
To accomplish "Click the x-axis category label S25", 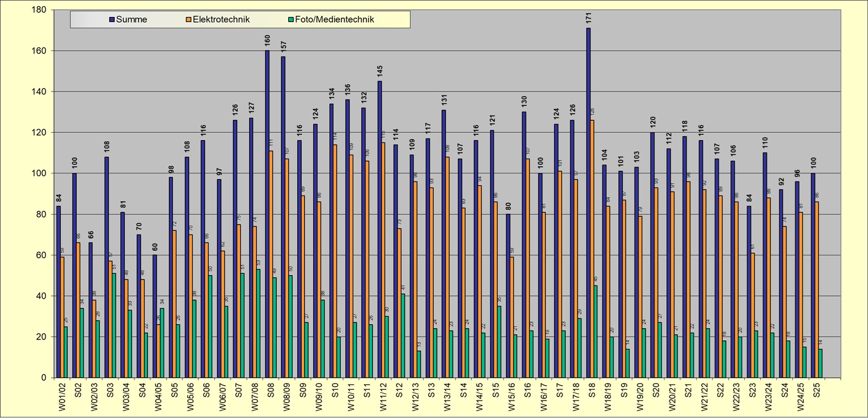I will (x=817, y=390).
